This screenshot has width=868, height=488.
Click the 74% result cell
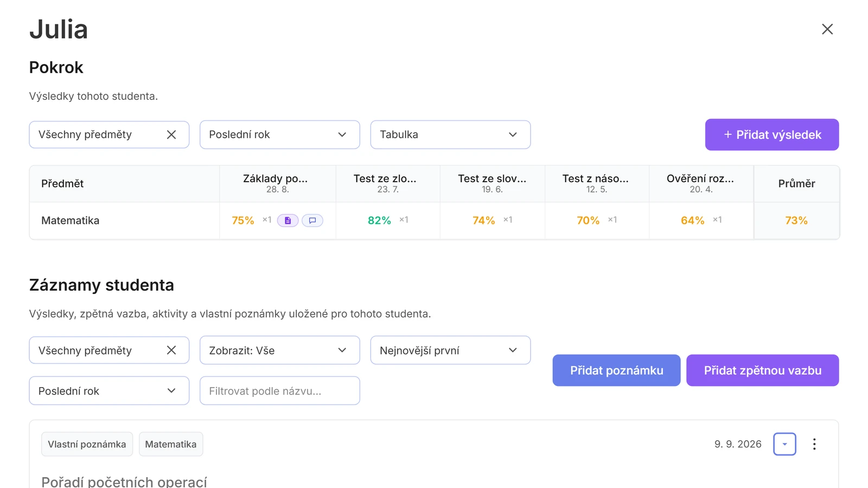coord(492,220)
